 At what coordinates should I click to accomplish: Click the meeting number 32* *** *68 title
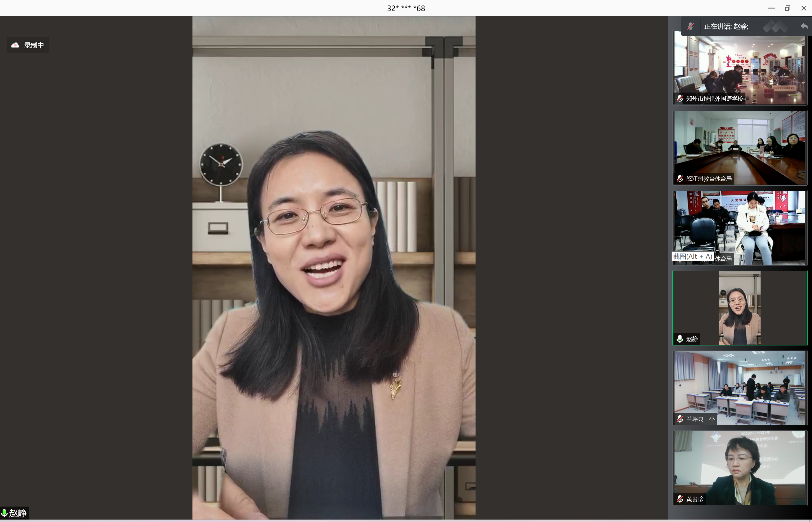406,8
